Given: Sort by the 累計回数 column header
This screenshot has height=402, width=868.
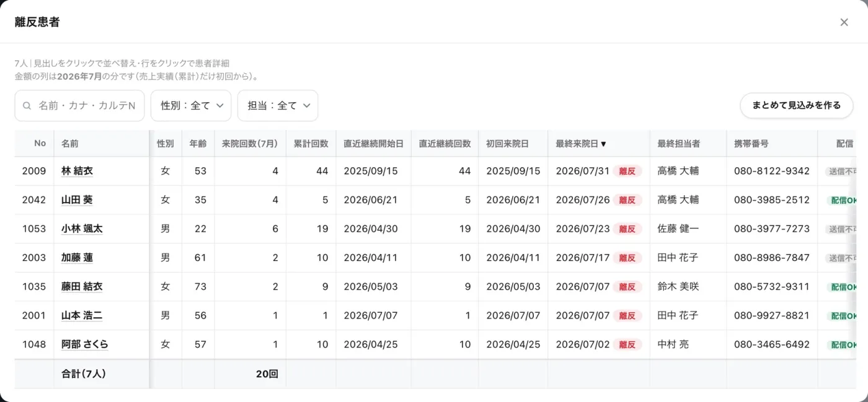Looking at the screenshot, I should (x=311, y=143).
